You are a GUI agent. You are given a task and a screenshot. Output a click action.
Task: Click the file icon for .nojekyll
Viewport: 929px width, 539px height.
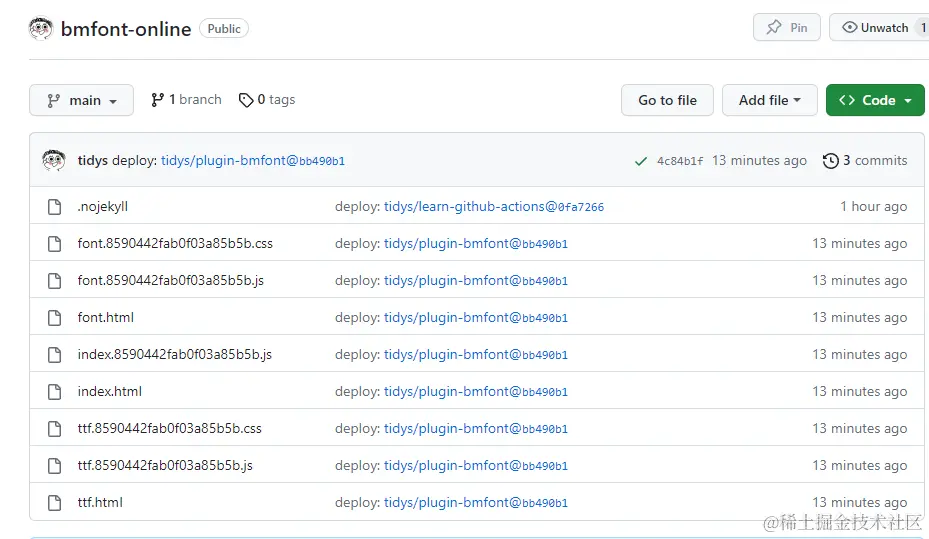[x=55, y=207]
